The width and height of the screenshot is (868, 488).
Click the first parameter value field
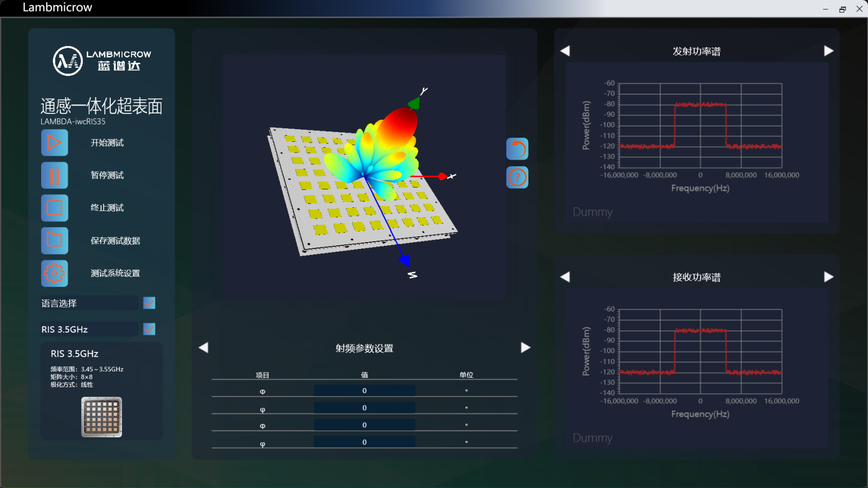(x=364, y=391)
